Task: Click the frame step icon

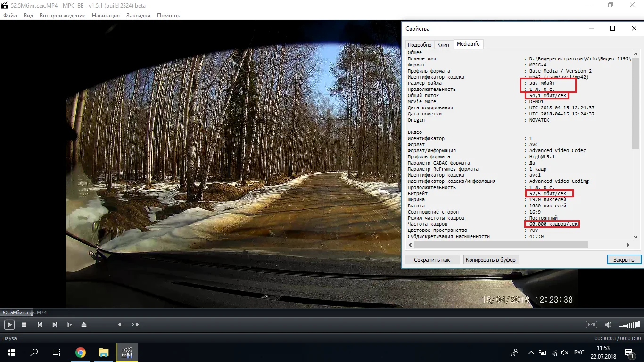Action: tap(70, 325)
